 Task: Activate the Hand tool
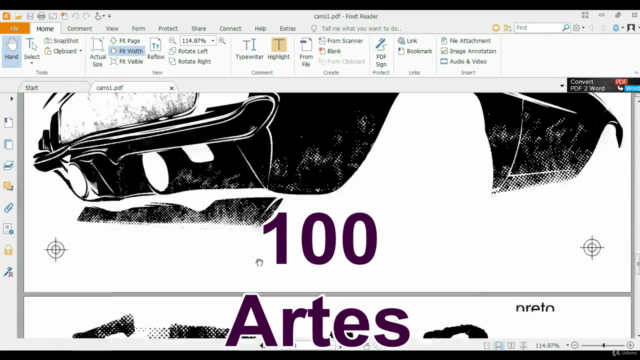[11, 50]
